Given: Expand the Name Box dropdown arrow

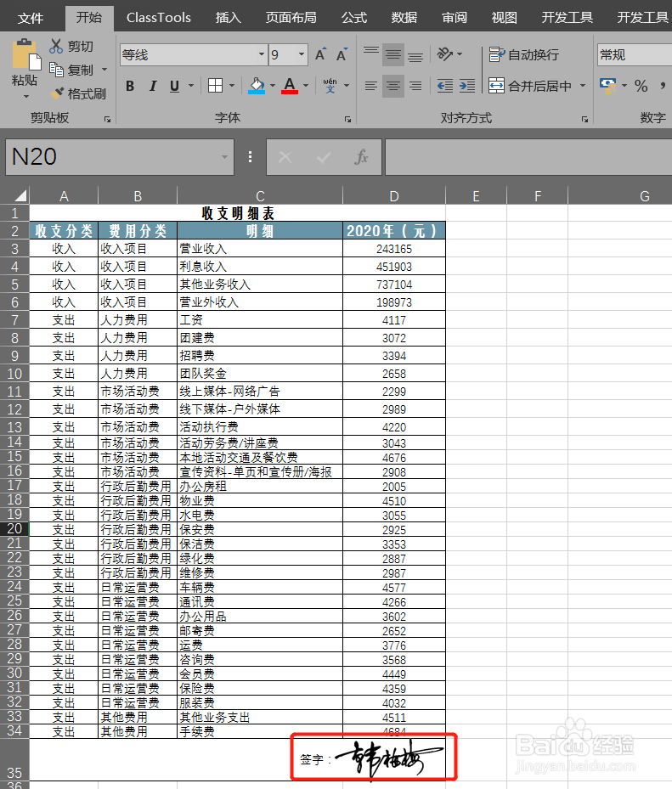Looking at the screenshot, I should pyautogui.click(x=224, y=157).
